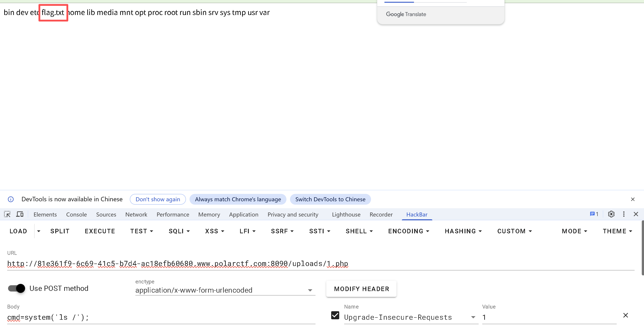Dismiss the DevTools language notification bar
This screenshot has width=644, height=326.
(633, 199)
